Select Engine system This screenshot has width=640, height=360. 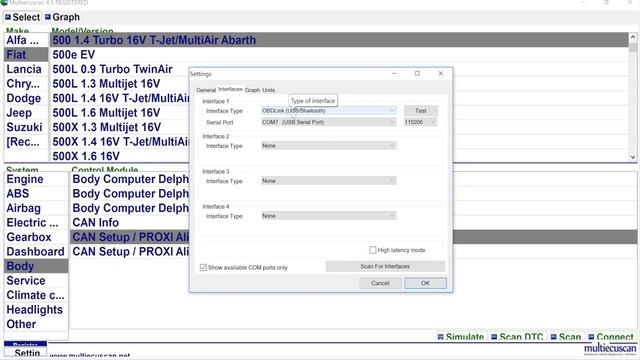click(x=36, y=179)
